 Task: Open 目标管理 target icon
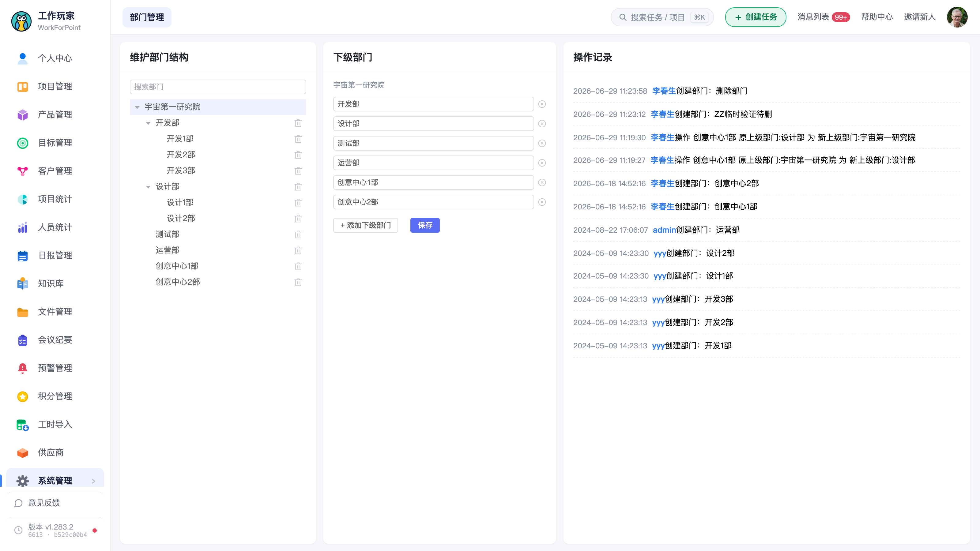[22, 143]
